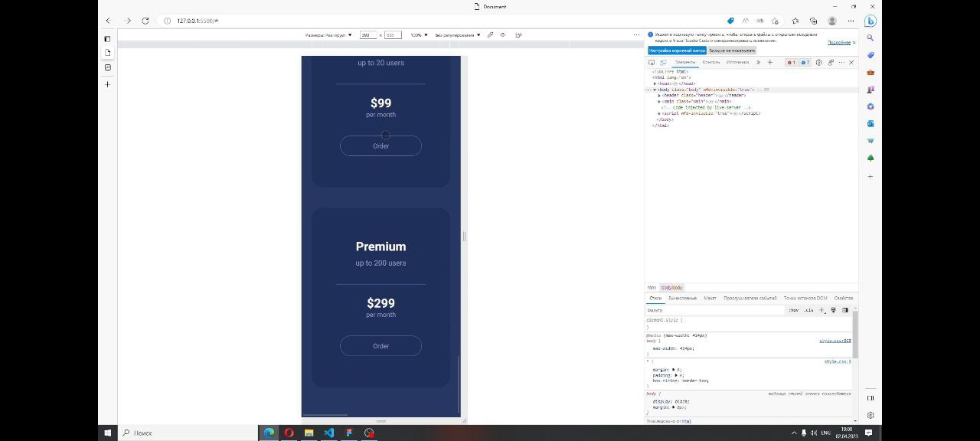Image resolution: width=980 pixels, height=441 pixels.
Task: Switch to the Sources tab
Action: tap(737, 63)
